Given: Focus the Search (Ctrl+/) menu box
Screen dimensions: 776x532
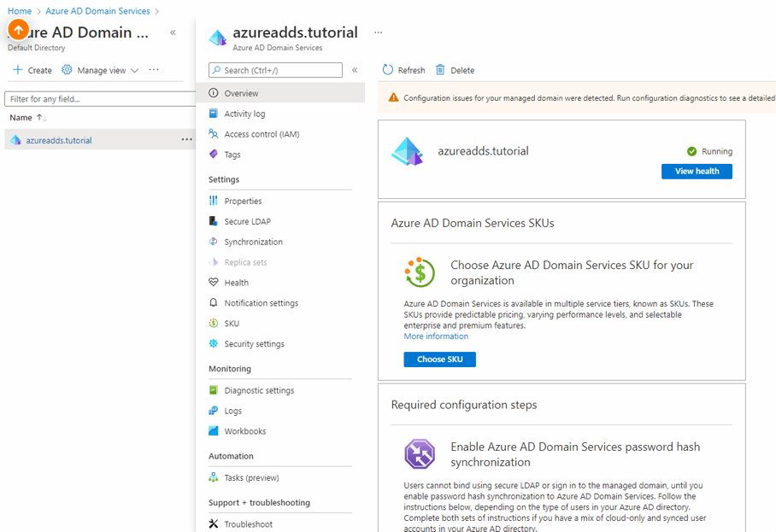Looking at the screenshot, I should point(276,70).
